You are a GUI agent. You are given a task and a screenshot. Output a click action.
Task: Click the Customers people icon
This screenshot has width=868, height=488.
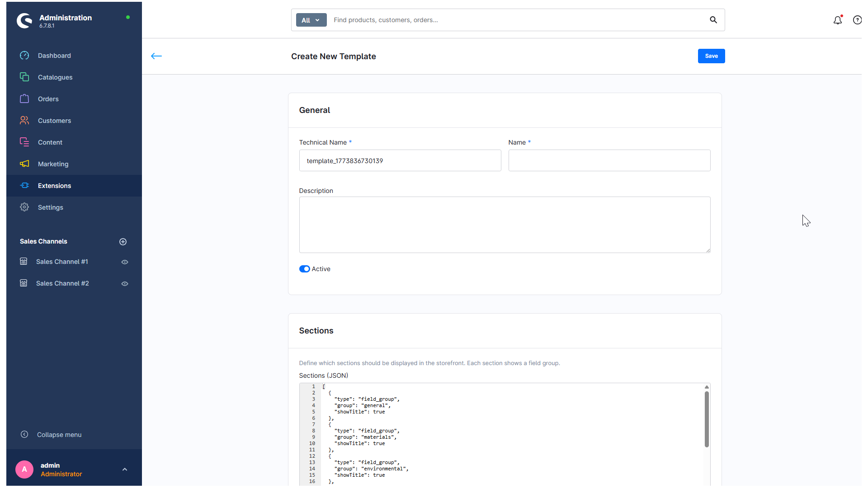click(x=24, y=121)
